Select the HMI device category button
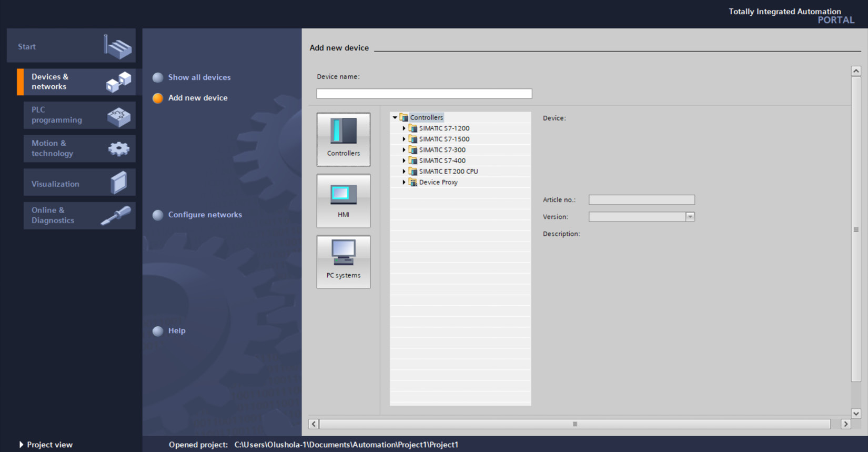Image resolution: width=868 pixels, height=452 pixels. pyautogui.click(x=344, y=201)
